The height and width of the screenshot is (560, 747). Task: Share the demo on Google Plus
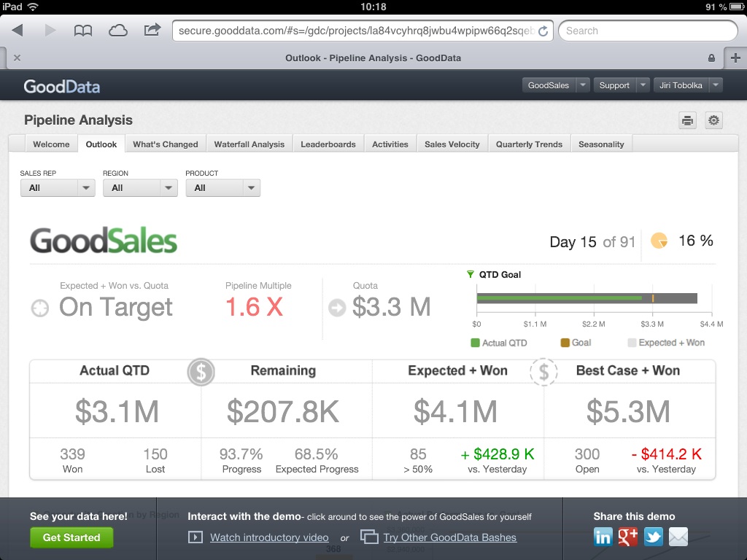[628, 537]
